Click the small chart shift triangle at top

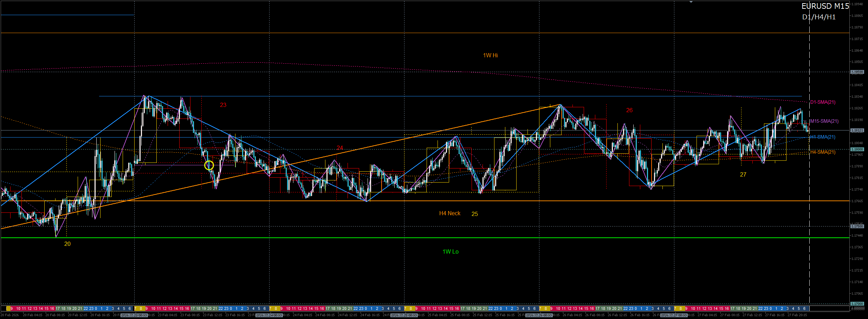pos(691,2)
